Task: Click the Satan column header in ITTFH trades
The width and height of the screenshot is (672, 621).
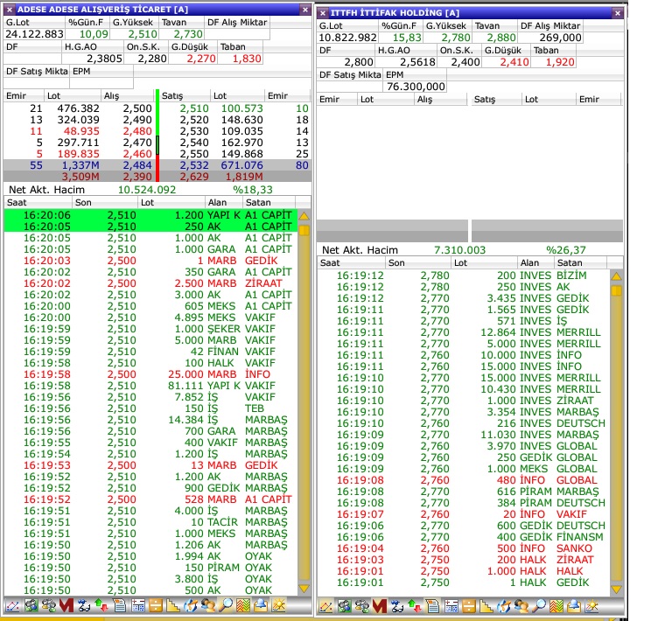Action: (580, 263)
